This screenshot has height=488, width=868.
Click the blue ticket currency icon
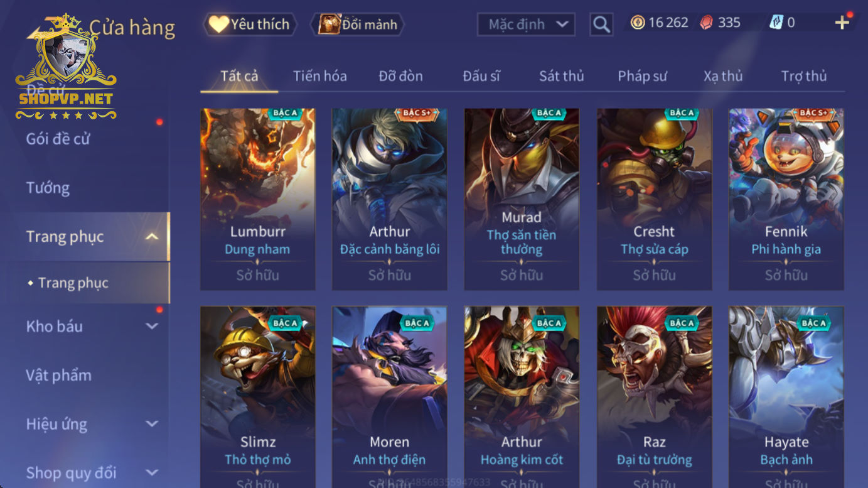point(776,23)
